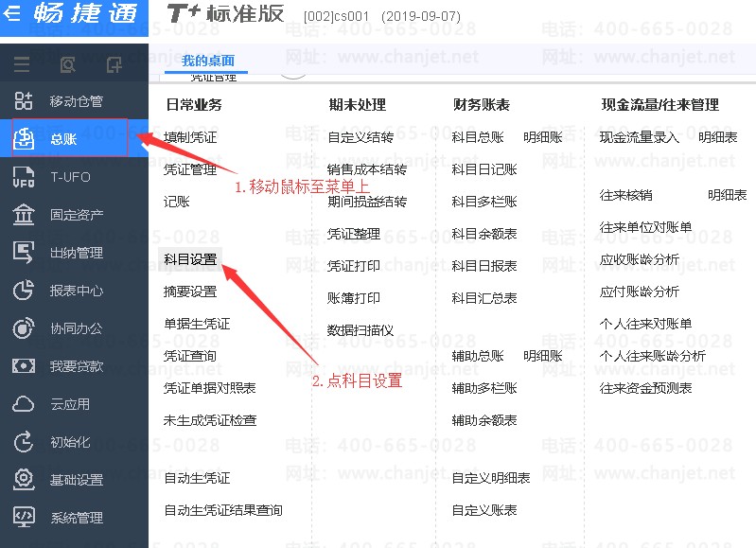The width and height of the screenshot is (756, 548).
Task: Click the 协同办公 target icon
Action: (x=23, y=328)
